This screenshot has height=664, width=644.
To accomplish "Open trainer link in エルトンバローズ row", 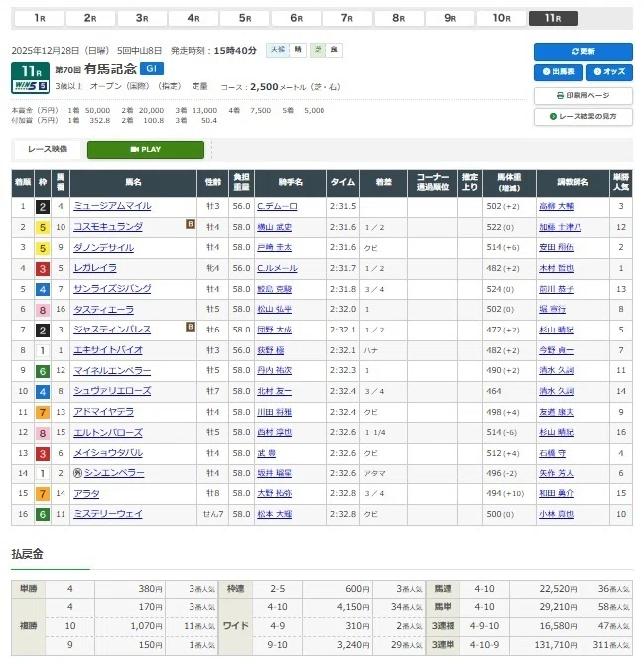I will click(557, 432).
